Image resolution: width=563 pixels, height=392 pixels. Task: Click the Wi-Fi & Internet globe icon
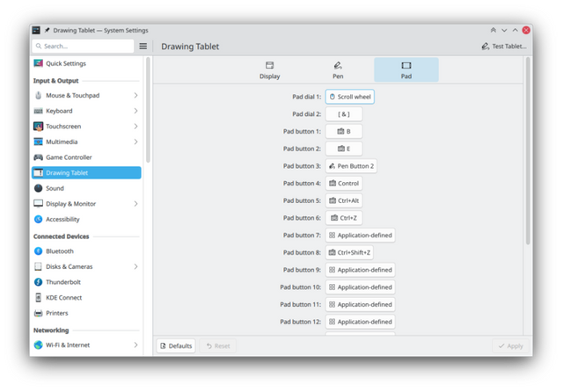(38, 345)
